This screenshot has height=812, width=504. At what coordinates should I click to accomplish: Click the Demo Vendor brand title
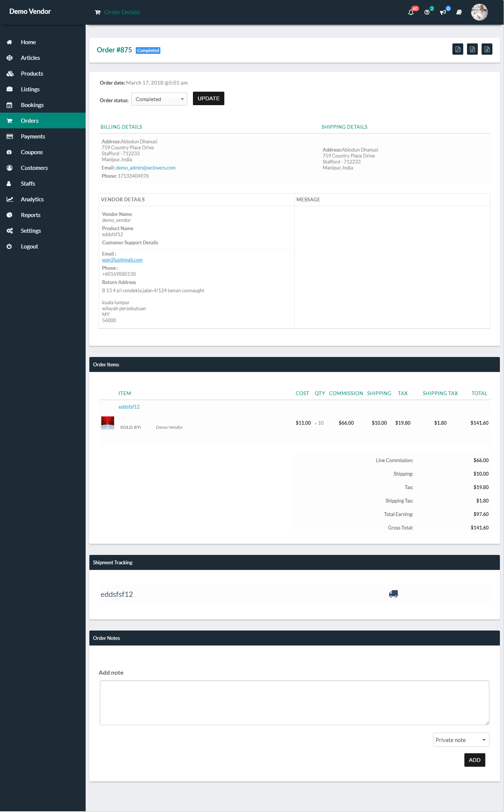[30, 12]
